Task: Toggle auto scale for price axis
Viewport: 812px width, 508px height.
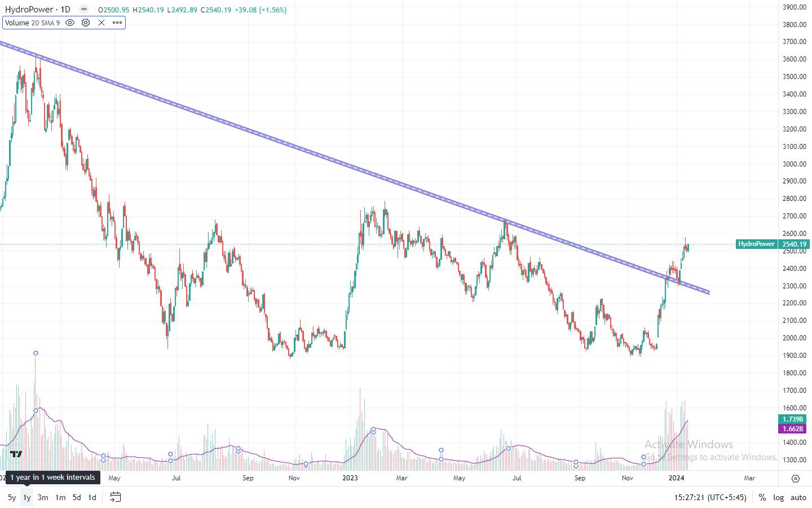Action: coord(798,497)
